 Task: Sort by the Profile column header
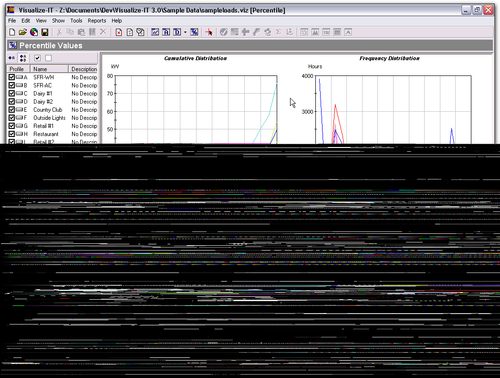click(x=19, y=69)
